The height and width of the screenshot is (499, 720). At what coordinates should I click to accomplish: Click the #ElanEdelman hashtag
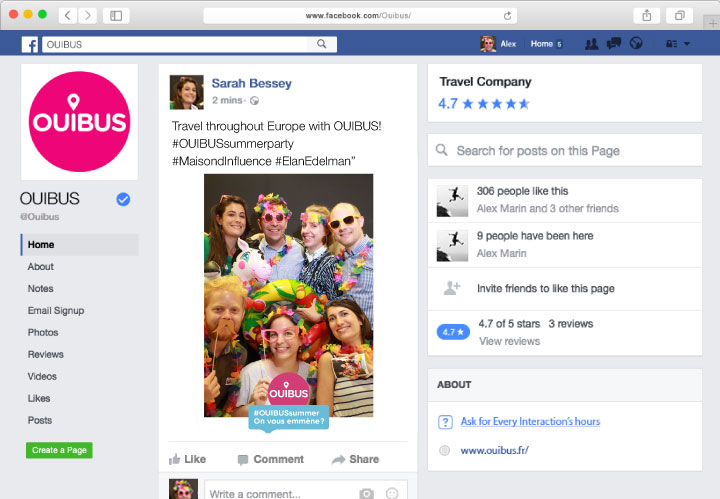coord(313,161)
